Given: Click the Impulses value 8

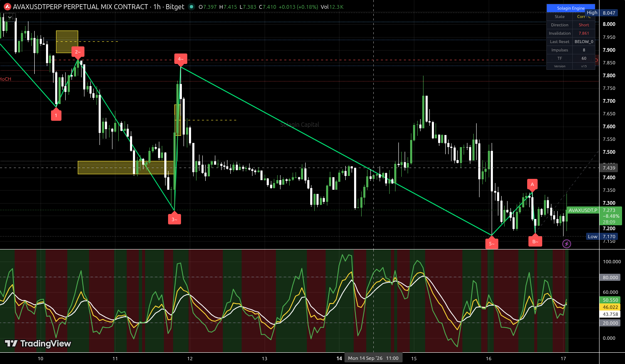Looking at the screenshot, I should pyautogui.click(x=584, y=50).
